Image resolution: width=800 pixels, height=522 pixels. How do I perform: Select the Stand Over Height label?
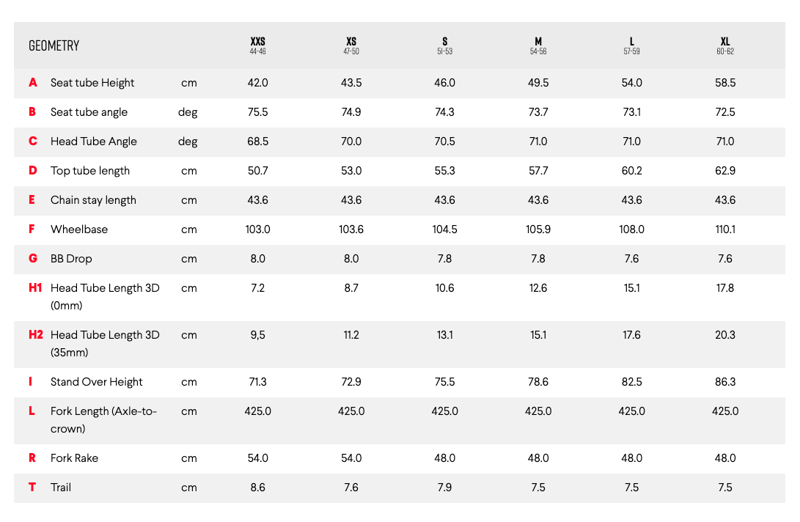click(96, 382)
